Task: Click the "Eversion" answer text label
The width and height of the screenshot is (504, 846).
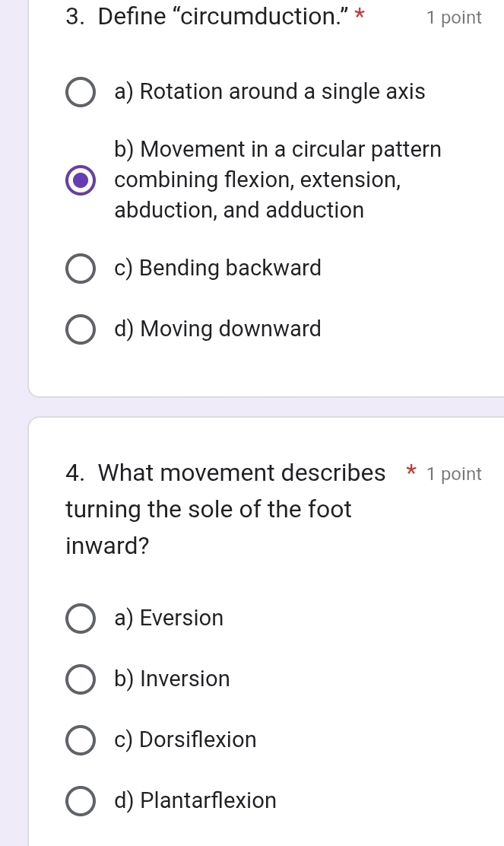Action: [168, 618]
